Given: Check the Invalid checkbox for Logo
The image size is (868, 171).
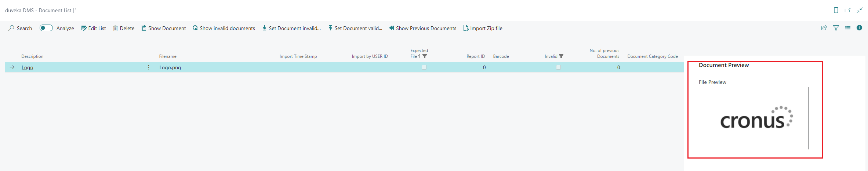Looking at the screenshot, I should click(558, 67).
